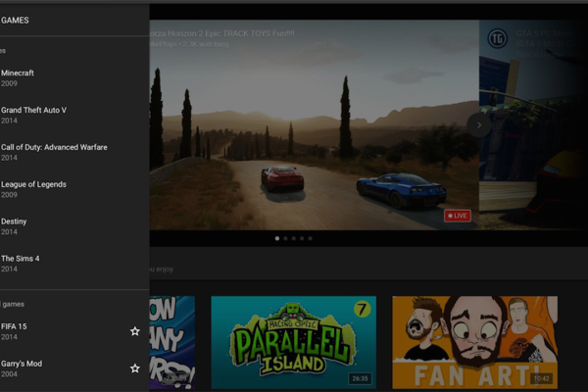Open Grand Theft Auto V game page

coord(74,116)
